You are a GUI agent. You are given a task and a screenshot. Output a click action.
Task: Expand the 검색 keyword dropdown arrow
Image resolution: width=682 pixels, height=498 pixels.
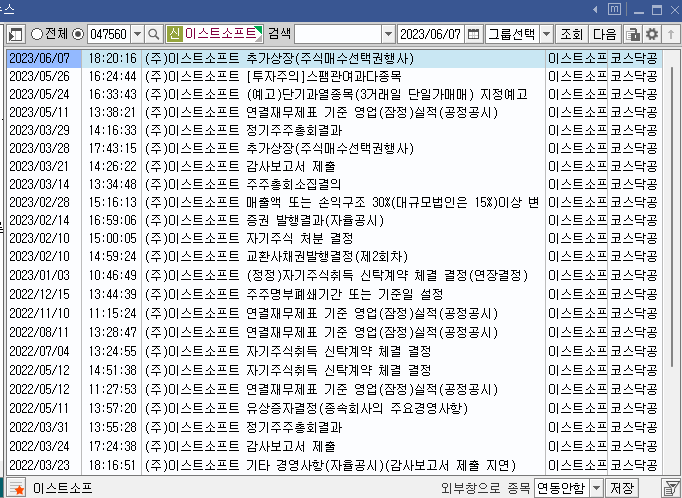tap(388, 34)
